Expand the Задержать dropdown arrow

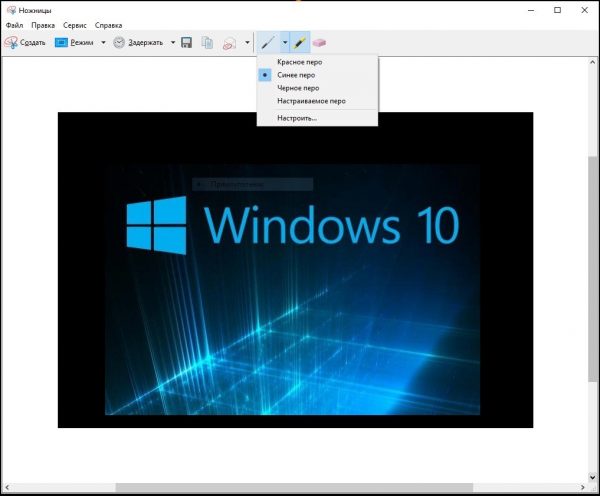pos(173,42)
